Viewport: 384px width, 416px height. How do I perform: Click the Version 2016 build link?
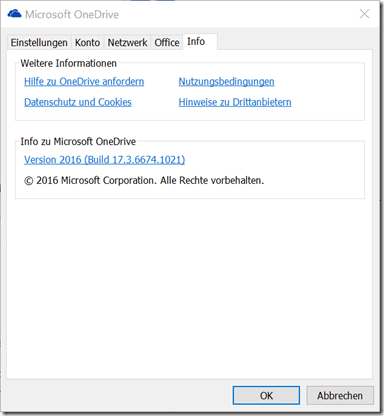(104, 160)
